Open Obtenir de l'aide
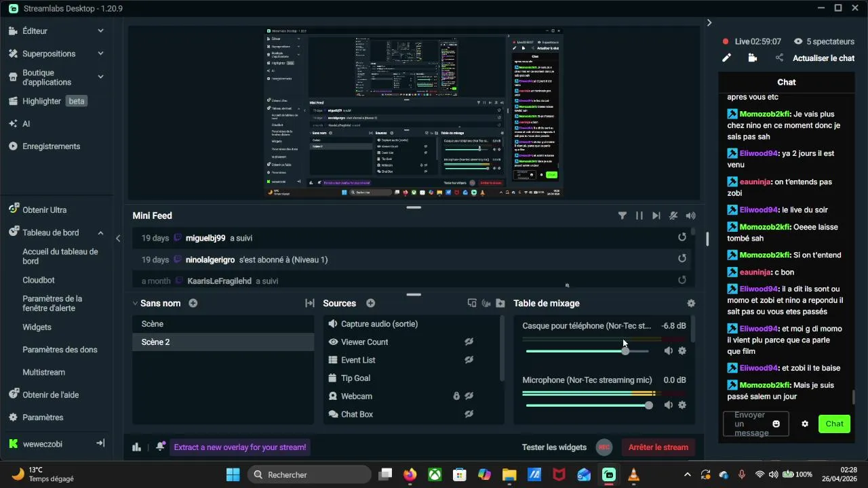 pyautogui.click(x=50, y=394)
